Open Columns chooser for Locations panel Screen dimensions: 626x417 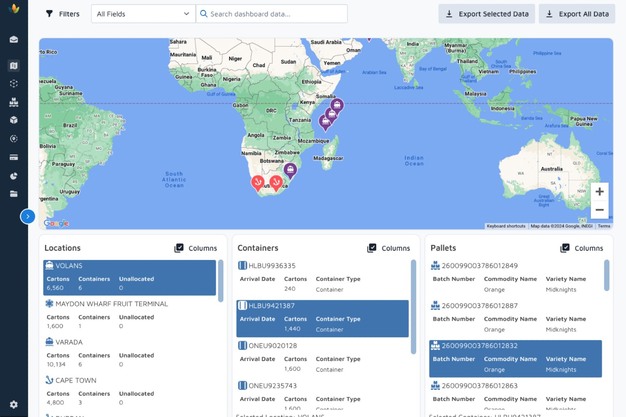[195, 248]
